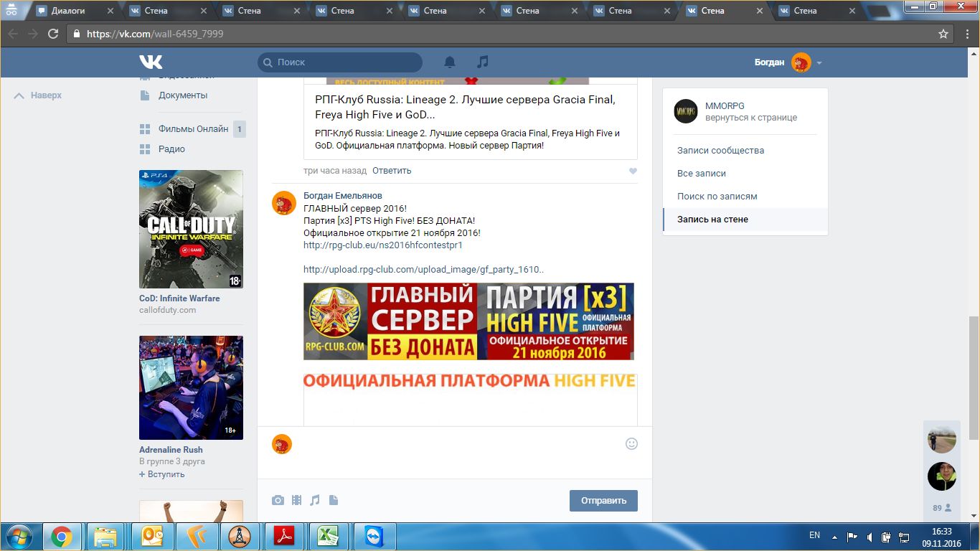This screenshot has width=980, height=551.
Task: Bookmark this page with star icon
Action: (x=943, y=34)
